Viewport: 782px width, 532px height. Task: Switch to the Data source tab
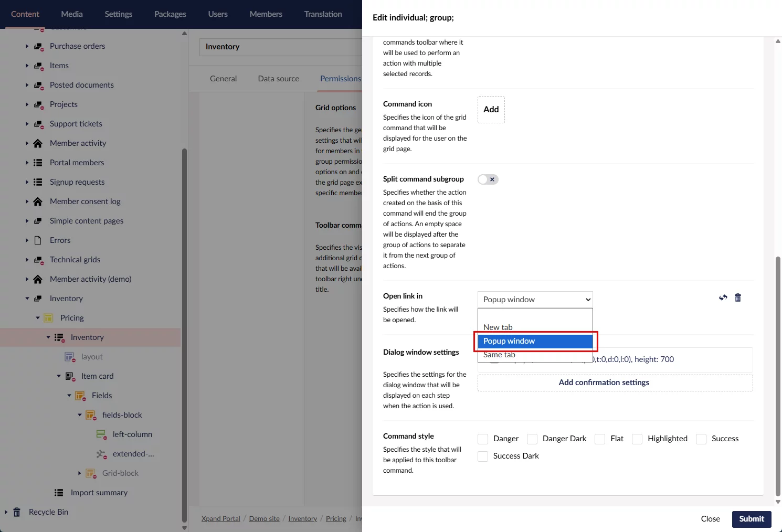coord(278,79)
